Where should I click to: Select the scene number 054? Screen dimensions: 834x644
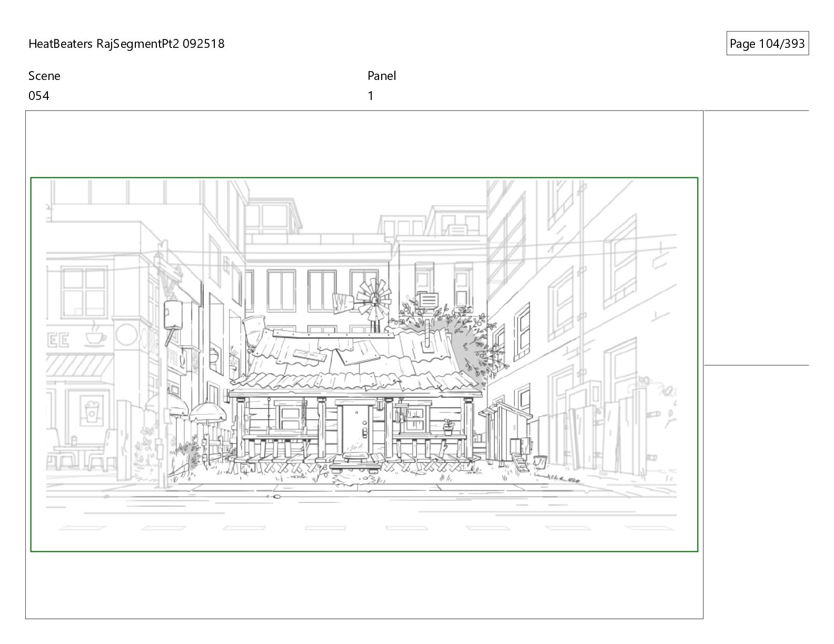(39, 96)
